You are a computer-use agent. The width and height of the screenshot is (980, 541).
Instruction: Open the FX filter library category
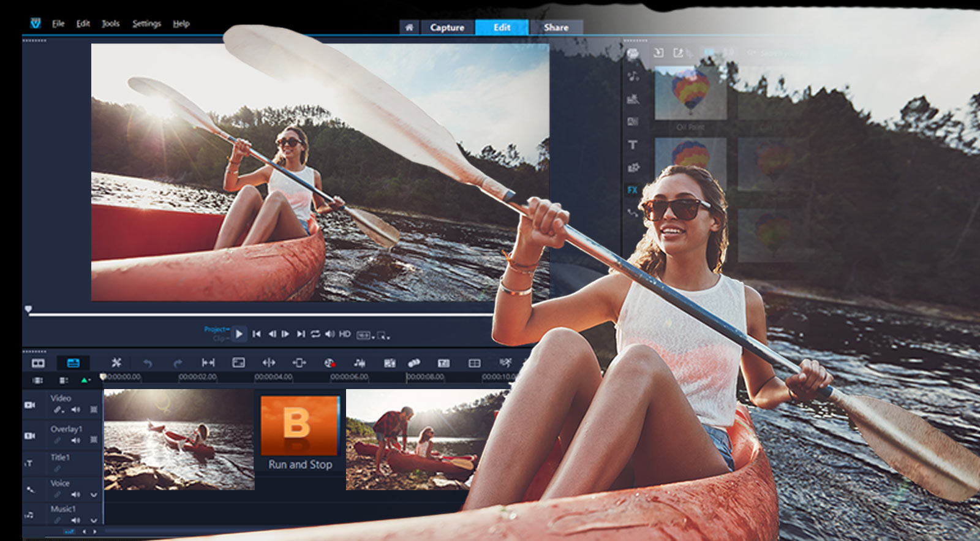coord(633,190)
